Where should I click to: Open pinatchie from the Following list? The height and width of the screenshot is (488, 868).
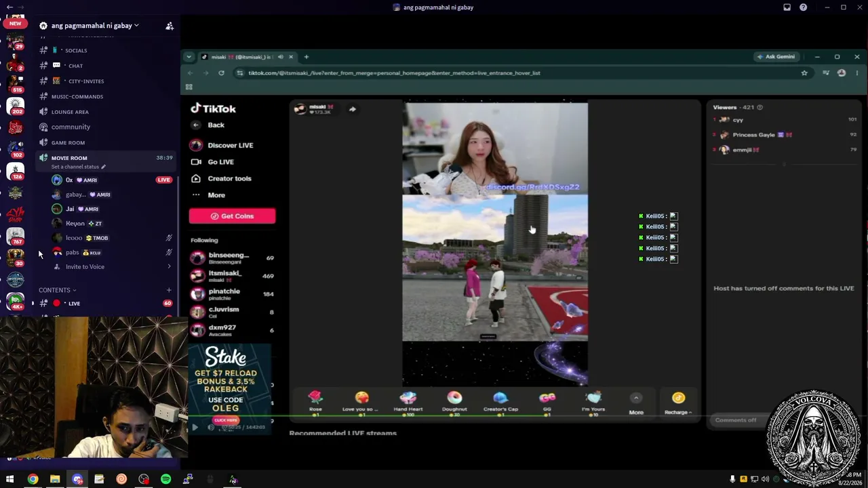click(x=232, y=293)
